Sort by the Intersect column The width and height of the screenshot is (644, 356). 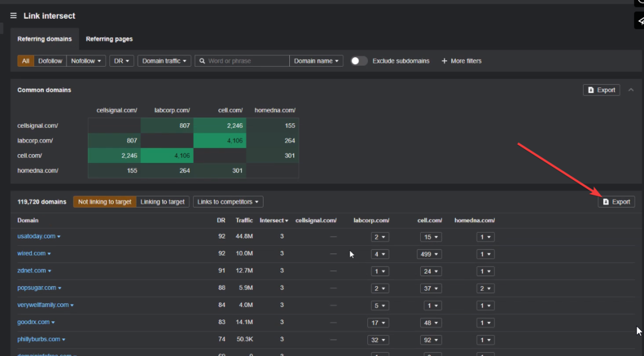tap(274, 221)
